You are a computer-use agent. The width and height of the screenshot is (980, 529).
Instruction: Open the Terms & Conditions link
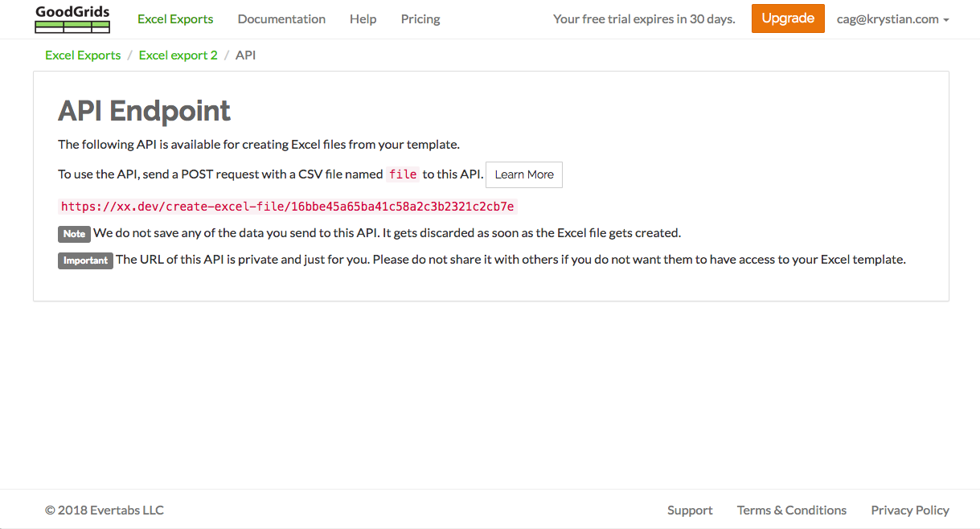(x=792, y=511)
